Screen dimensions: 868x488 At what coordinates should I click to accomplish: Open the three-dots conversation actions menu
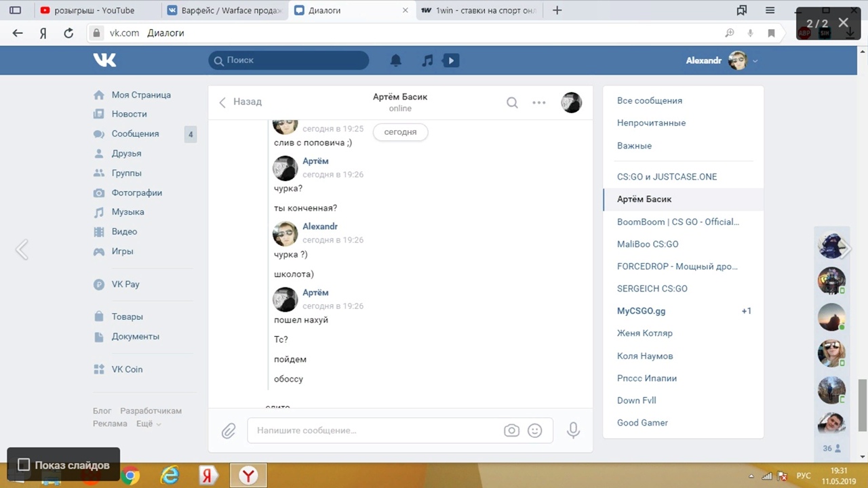[539, 102]
